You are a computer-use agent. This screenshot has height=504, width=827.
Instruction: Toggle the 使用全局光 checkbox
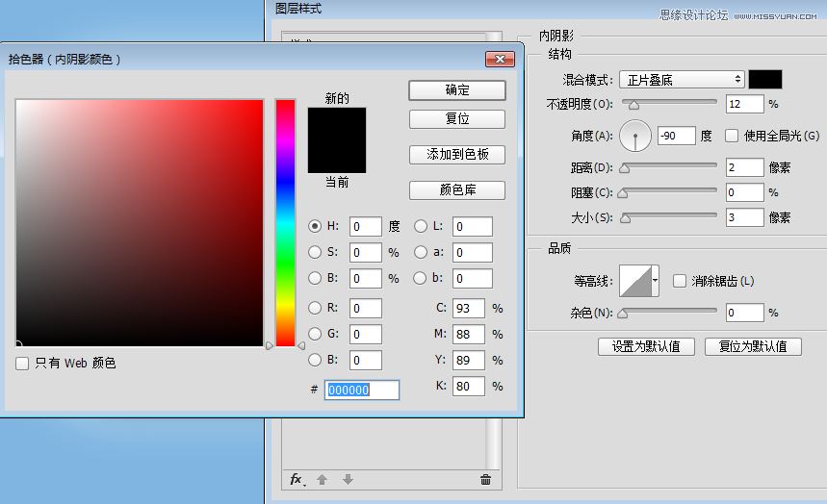pyautogui.click(x=732, y=136)
